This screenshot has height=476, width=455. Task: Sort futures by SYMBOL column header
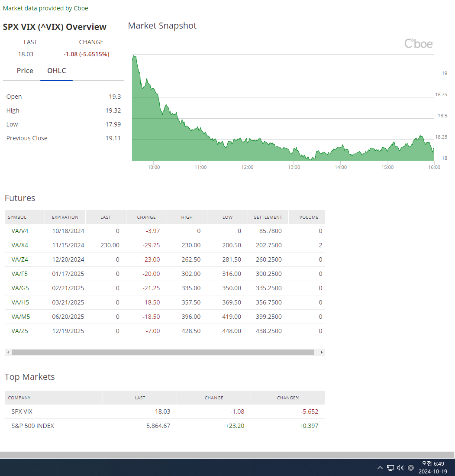click(25, 217)
